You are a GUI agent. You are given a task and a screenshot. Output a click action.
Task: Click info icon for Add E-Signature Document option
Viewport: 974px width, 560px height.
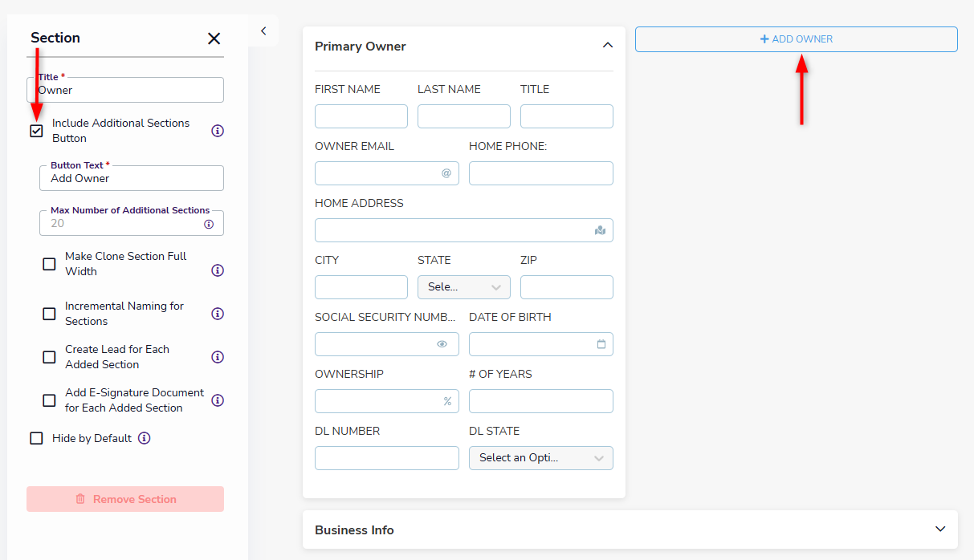pos(217,400)
